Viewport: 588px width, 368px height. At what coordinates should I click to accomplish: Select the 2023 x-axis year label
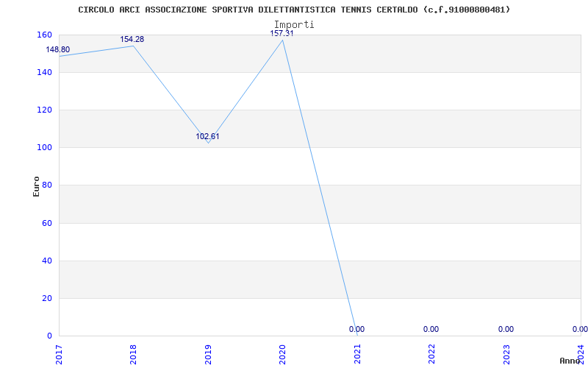(506, 354)
